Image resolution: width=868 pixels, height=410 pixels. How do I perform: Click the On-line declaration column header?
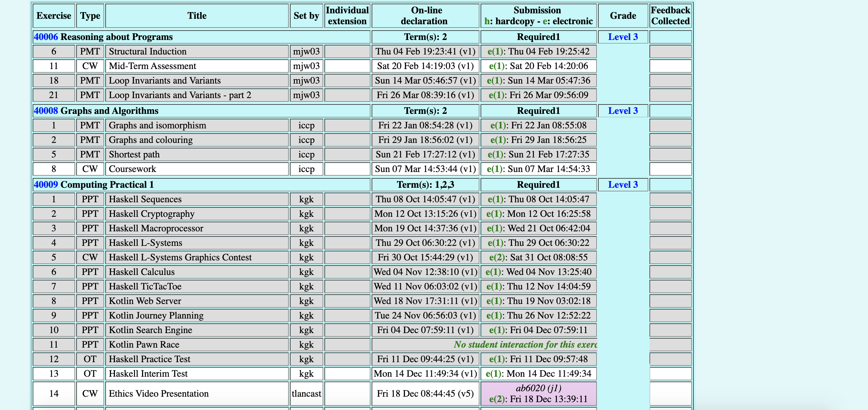click(425, 15)
